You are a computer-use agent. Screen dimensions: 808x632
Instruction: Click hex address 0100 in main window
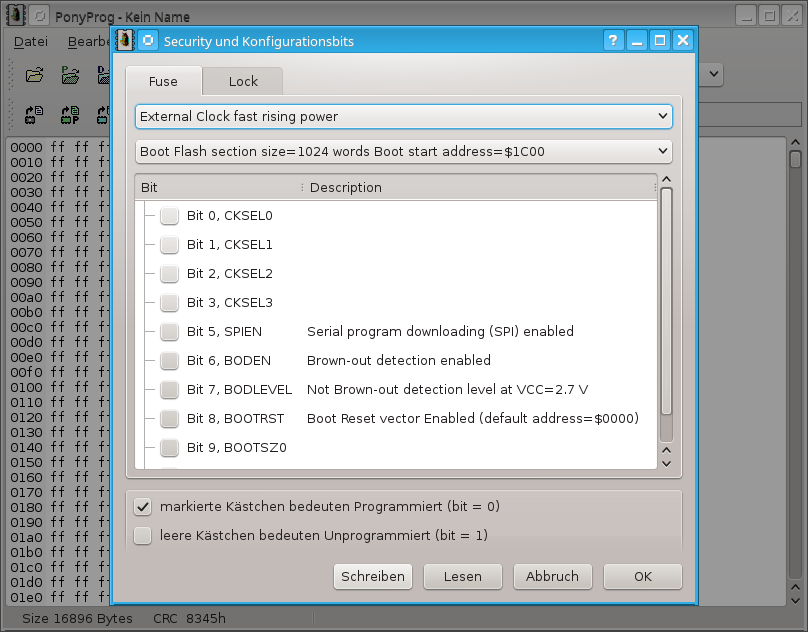[26, 387]
